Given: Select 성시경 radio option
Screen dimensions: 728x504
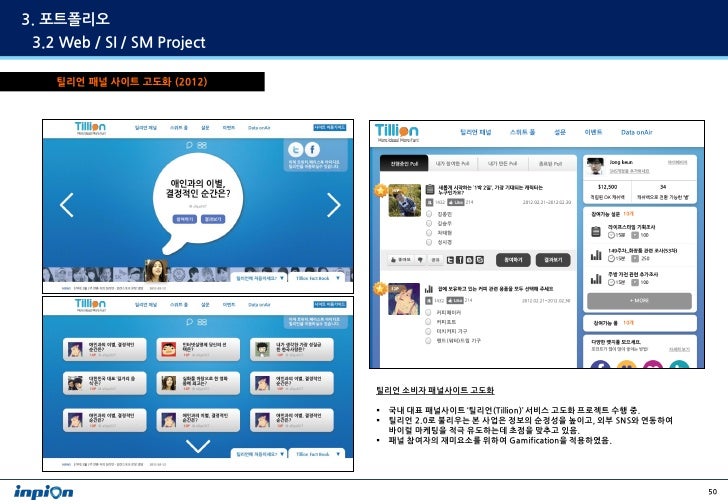Looking at the screenshot, I should coord(429,242).
